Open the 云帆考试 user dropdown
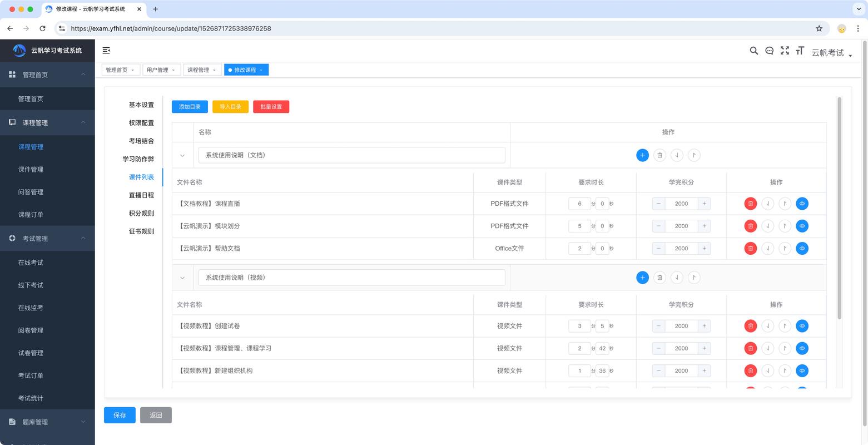Viewport: 868px width, 445px height. pyautogui.click(x=831, y=53)
